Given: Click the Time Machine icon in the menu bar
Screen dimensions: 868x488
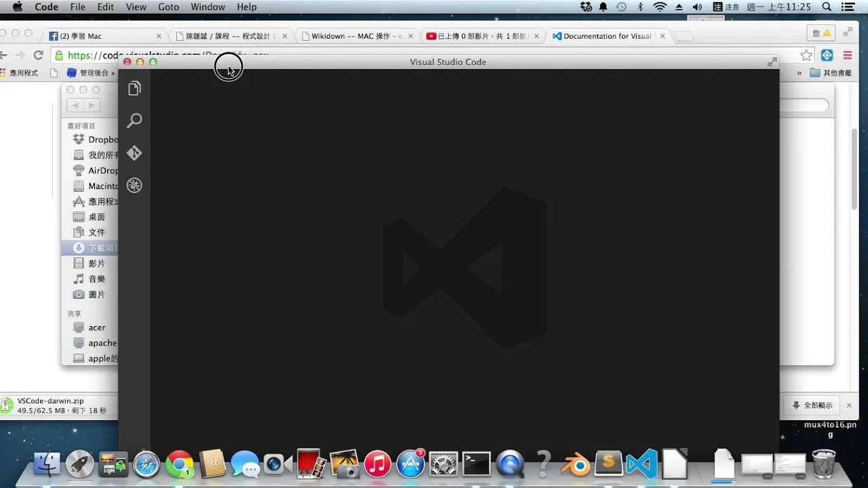Looking at the screenshot, I should click(x=621, y=7).
